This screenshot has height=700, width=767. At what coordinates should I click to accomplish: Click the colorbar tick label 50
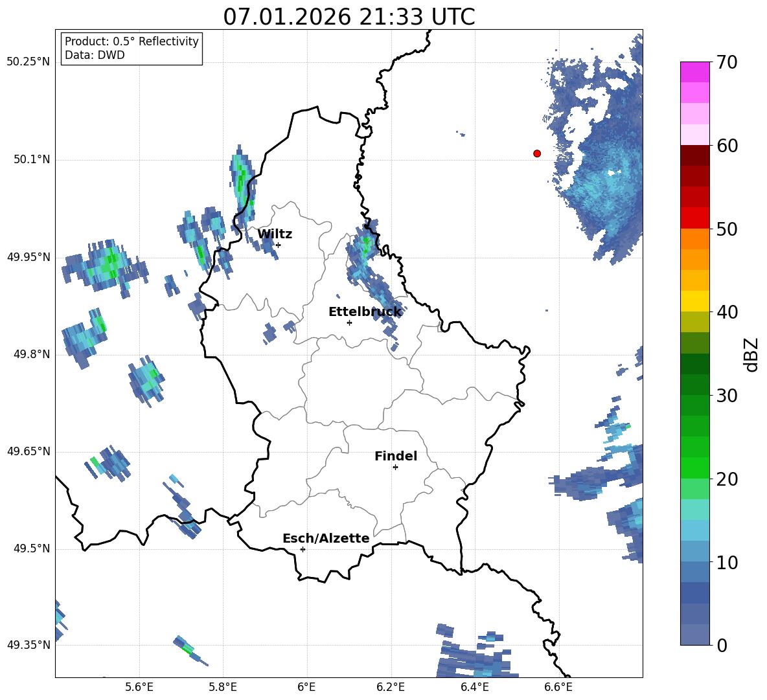pyautogui.click(x=727, y=229)
